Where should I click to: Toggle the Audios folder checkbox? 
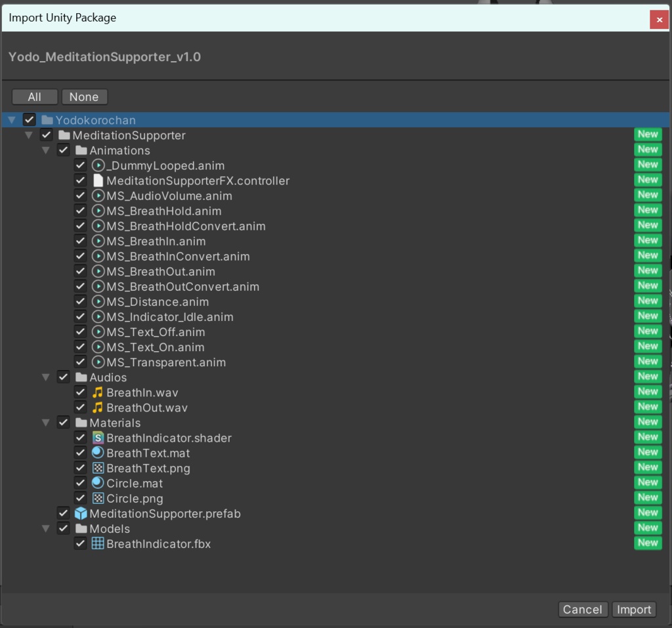point(64,377)
